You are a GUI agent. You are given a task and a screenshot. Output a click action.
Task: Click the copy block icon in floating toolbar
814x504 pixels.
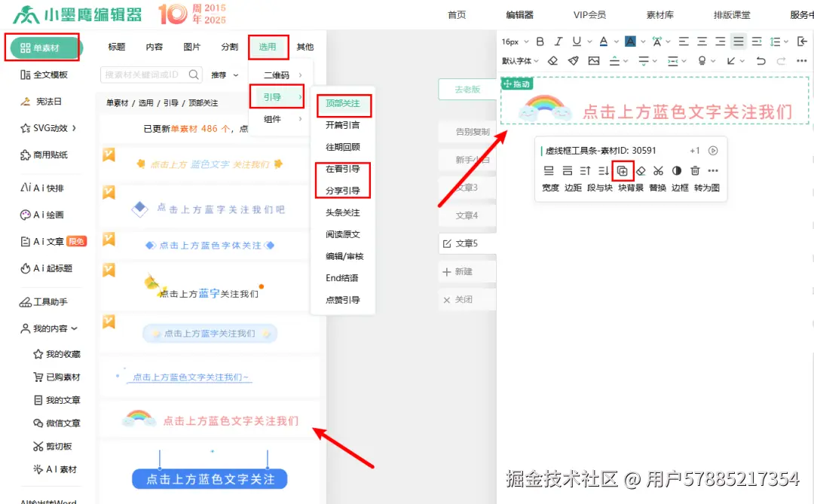[623, 171]
